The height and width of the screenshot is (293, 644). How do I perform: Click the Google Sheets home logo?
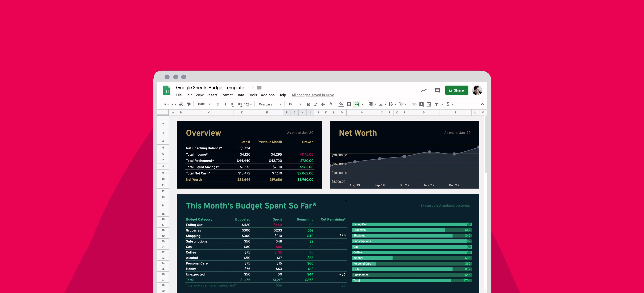(x=167, y=90)
